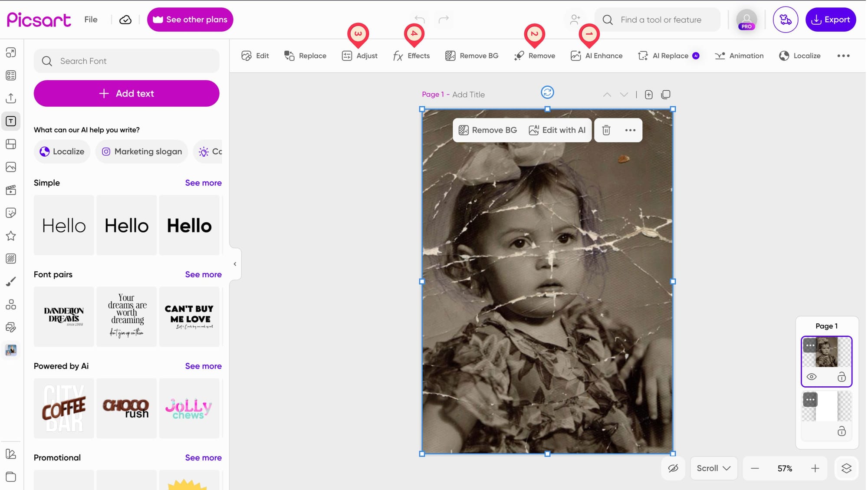Image resolution: width=868 pixels, height=490 pixels.
Task: Toggle the layers panel icon
Action: [846, 468]
